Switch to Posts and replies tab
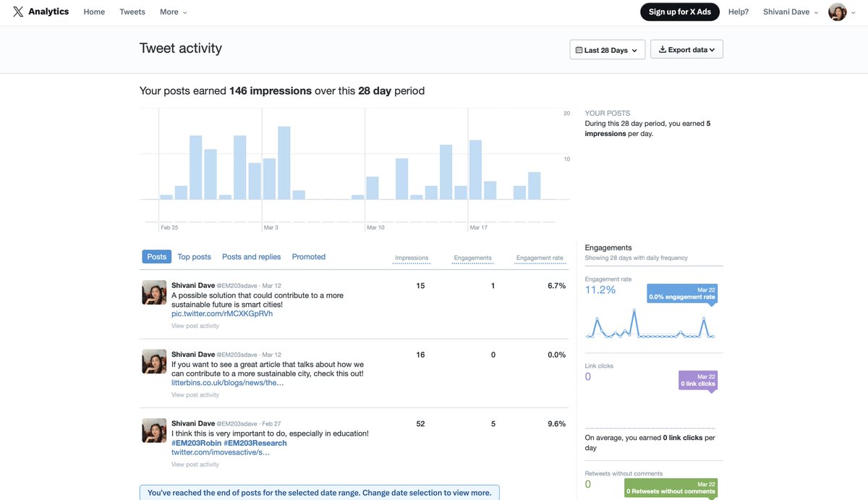Image resolution: width=868 pixels, height=500 pixels. coord(251,257)
